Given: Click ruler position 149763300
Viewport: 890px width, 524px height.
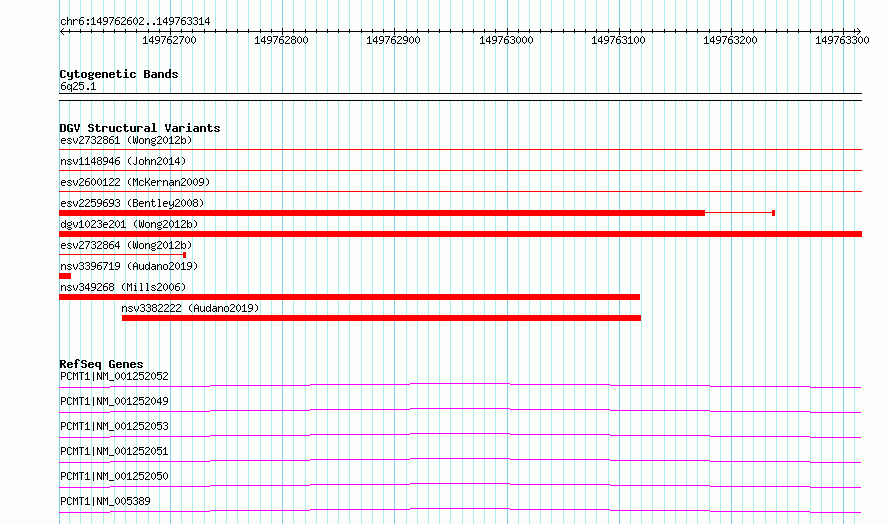Looking at the screenshot, I should (842, 40).
